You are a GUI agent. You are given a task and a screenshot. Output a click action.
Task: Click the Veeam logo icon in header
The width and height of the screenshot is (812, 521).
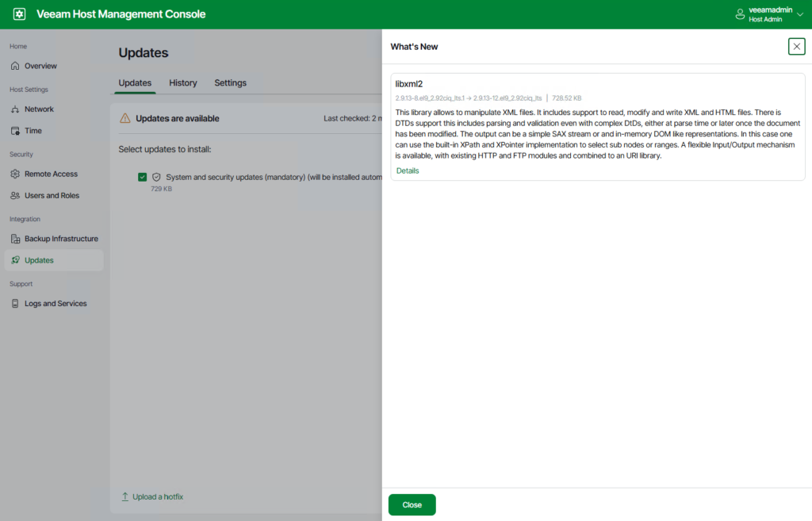coord(19,14)
